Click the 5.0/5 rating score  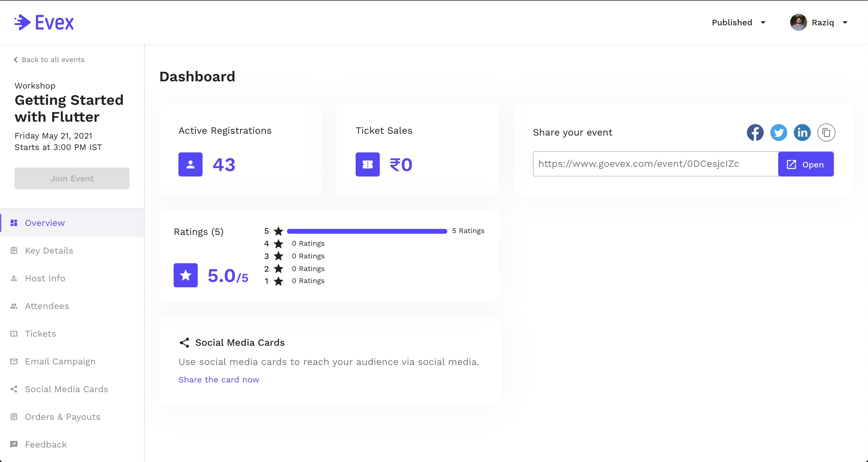(228, 276)
